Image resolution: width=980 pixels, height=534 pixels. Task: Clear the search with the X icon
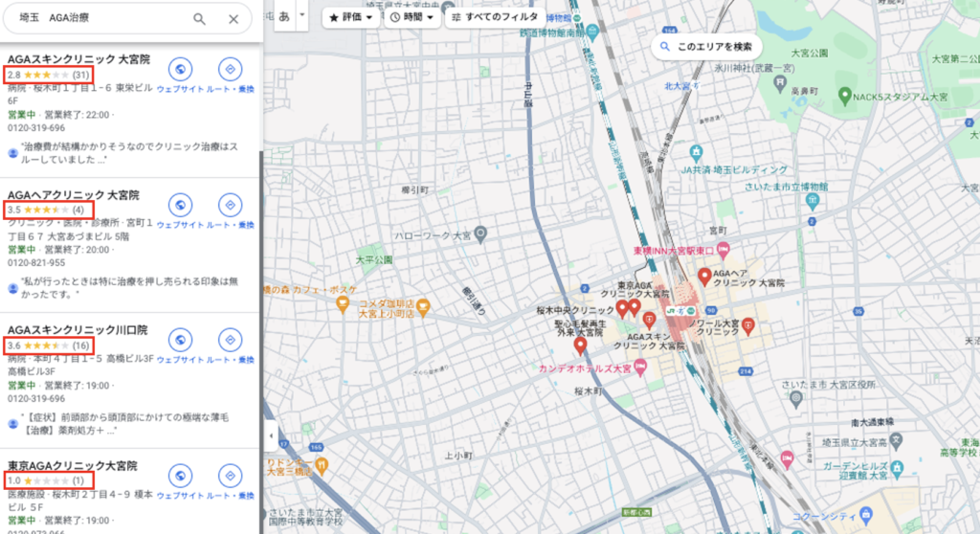coord(234,19)
